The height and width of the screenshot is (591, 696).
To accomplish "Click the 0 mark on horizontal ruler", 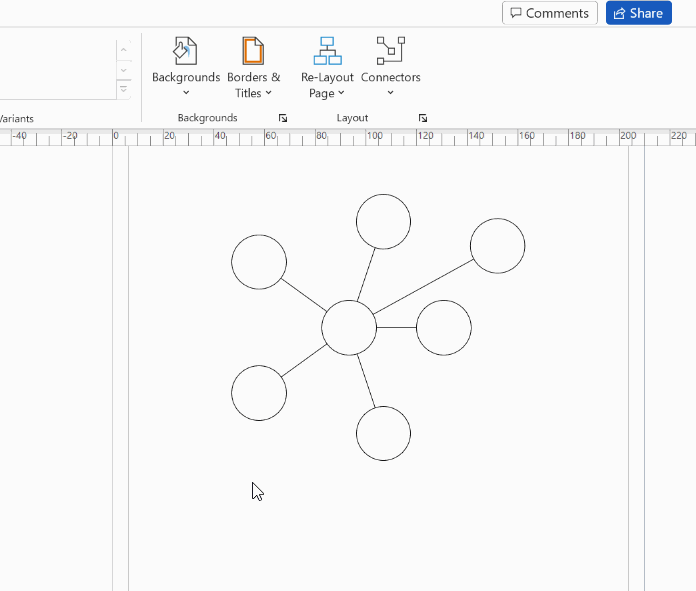I will pos(116,136).
